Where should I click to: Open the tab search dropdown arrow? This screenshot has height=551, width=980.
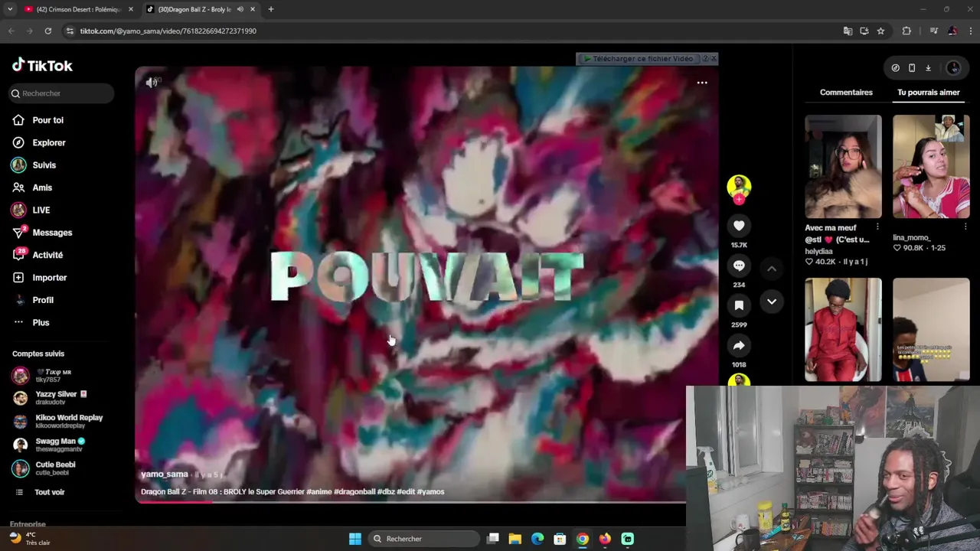(10, 9)
